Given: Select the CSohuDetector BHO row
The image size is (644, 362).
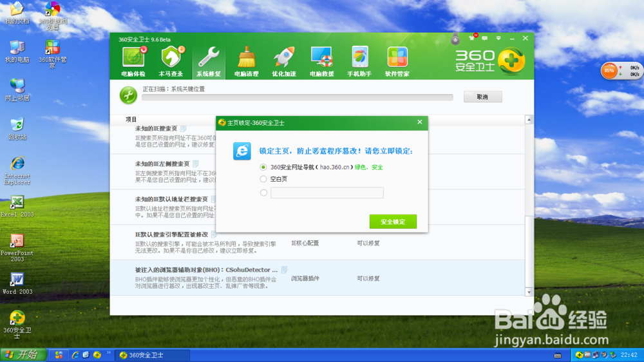Looking at the screenshot, I should (317, 278).
